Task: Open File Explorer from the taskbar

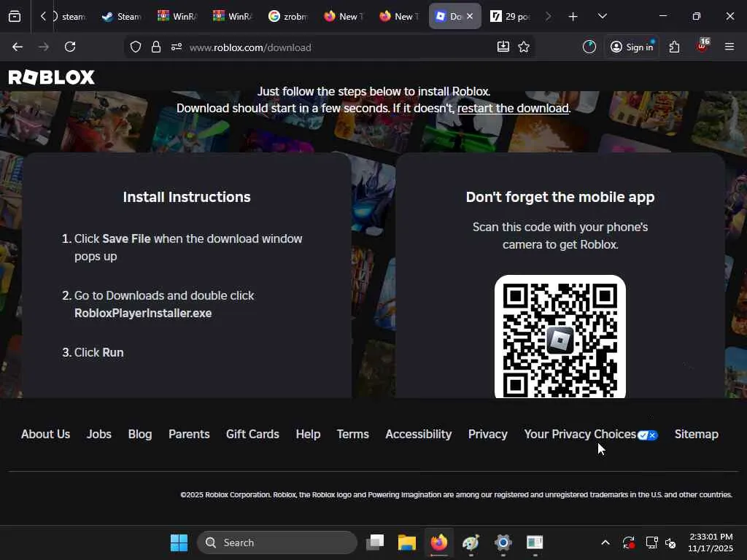Action: (x=407, y=542)
